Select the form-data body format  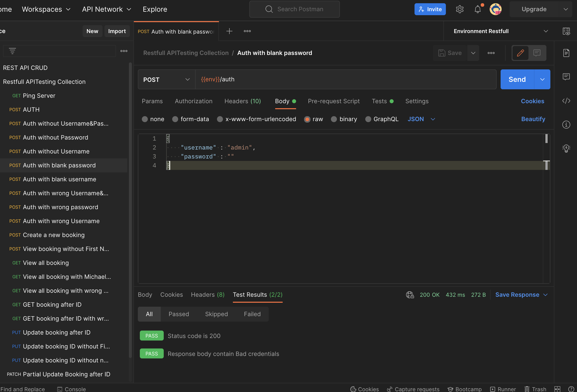pos(175,119)
